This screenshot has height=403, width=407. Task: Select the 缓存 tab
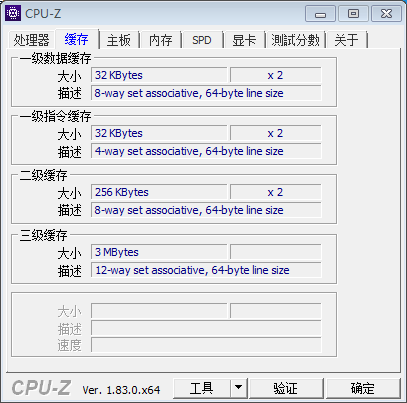click(77, 39)
